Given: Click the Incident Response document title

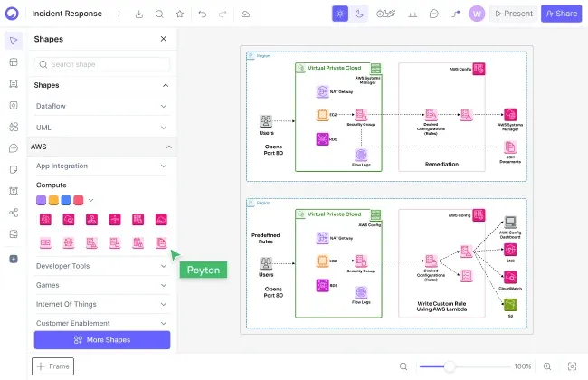Looking at the screenshot, I should pyautogui.click(x=67, y=14).
